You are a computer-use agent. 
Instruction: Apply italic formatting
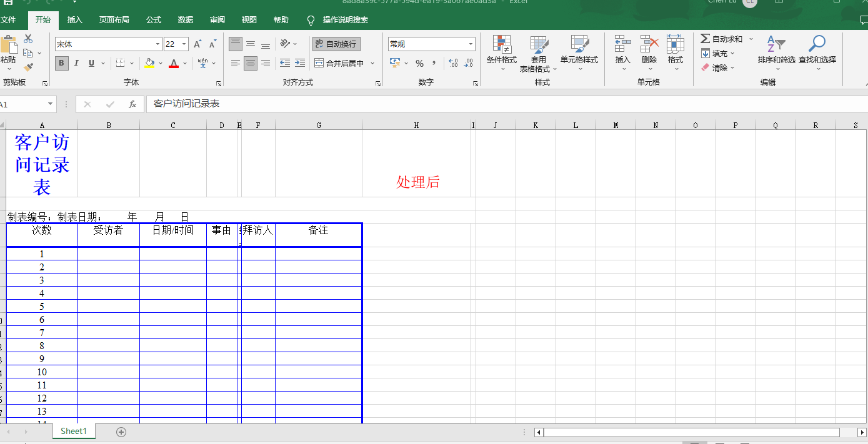(x=76, y=63)
